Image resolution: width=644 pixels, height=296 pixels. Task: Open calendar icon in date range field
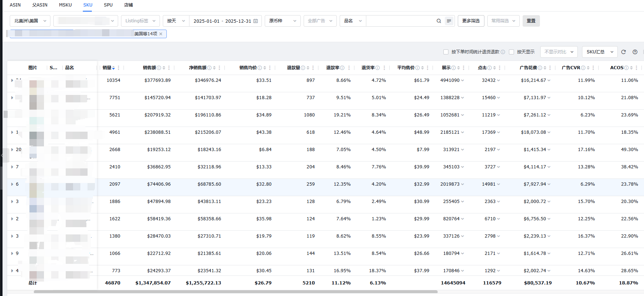[x=256, y=21]
